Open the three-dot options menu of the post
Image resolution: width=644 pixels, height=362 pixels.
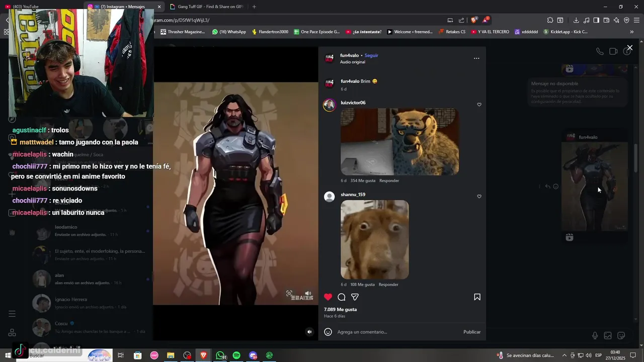[x=476, y=58]
